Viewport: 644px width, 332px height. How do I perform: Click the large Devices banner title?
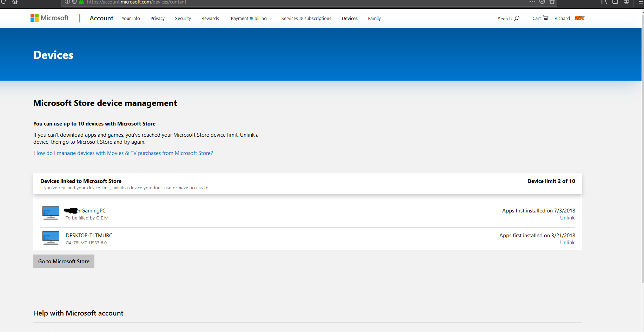(x=53, y=55)
